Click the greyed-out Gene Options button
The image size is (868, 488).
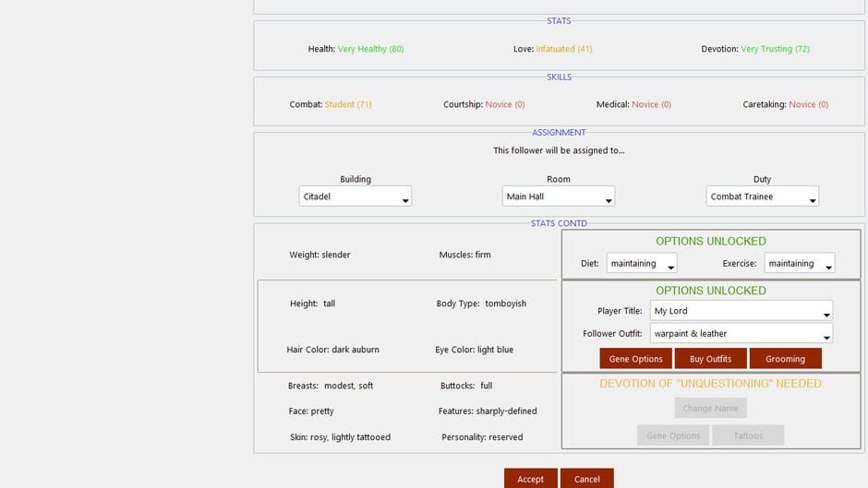pos(673,435)
